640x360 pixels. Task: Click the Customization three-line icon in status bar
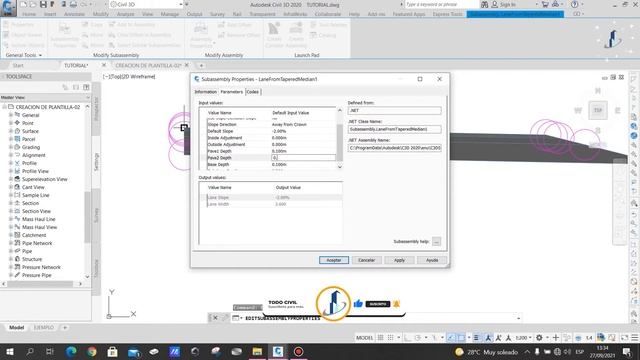(x=634, y=338)
